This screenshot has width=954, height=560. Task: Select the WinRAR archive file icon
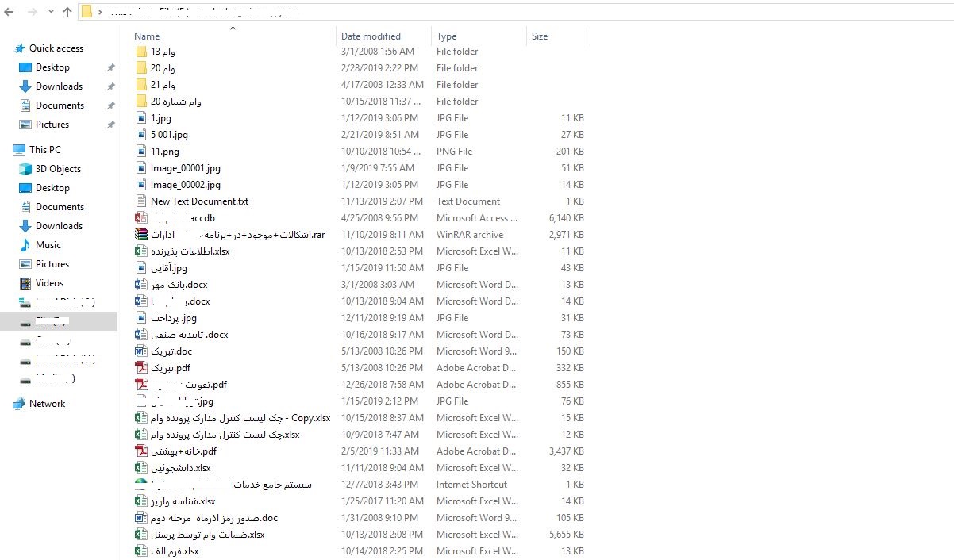141,235
